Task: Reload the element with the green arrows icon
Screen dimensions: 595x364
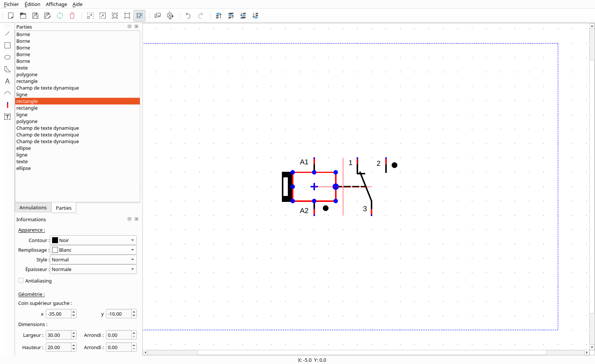Action: point(60,16)
